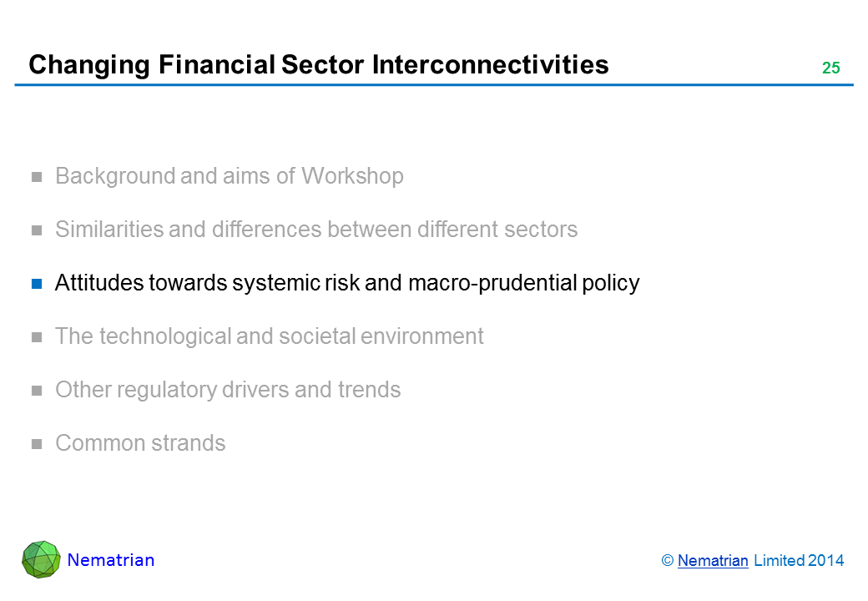
Task: Click the copyright symbol in the footer
Action: click(x=667, y=561)
